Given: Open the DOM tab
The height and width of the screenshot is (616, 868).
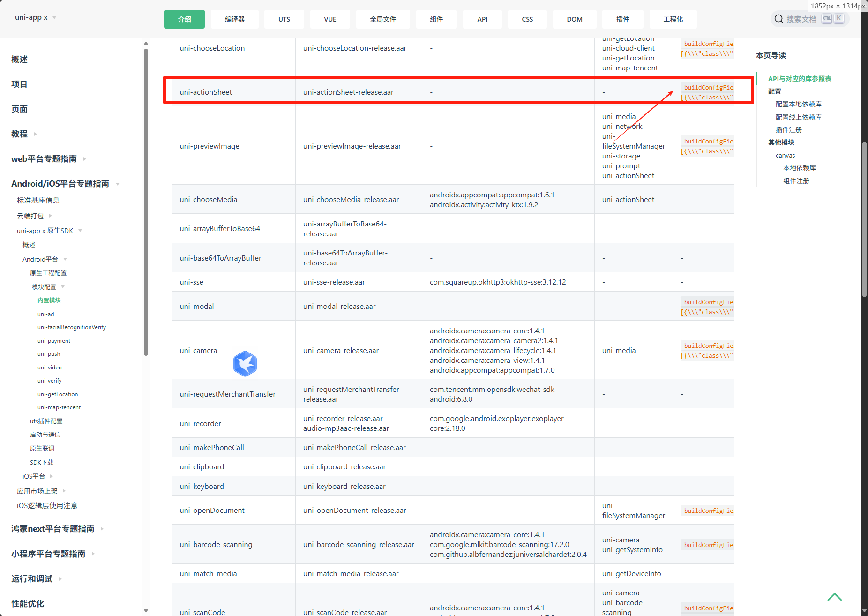Looking at the screenshot, I should coord(575,19).
